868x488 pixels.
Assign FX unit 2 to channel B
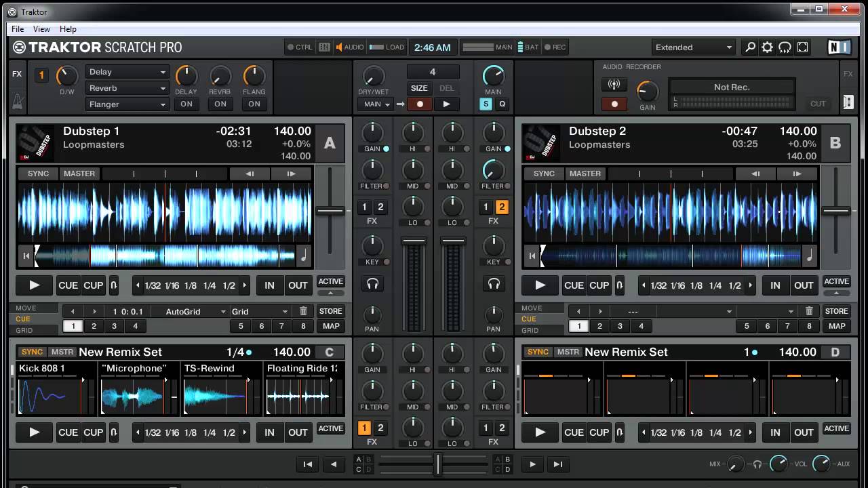[502, 207]
